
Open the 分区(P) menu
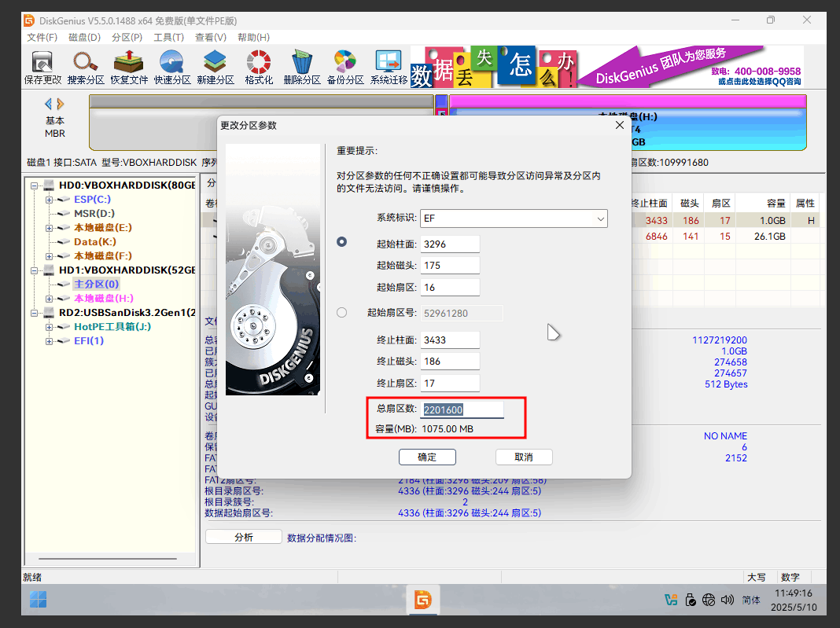coord(127,38)
